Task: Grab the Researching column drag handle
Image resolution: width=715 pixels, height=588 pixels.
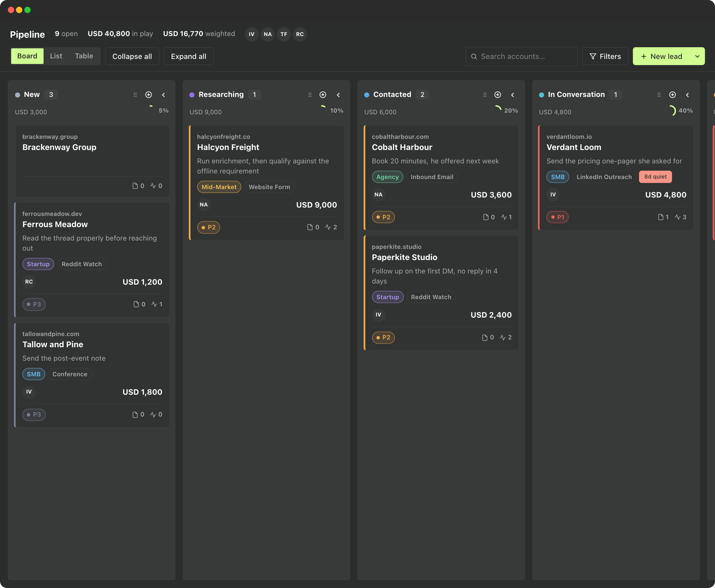Action: [310, 95]
